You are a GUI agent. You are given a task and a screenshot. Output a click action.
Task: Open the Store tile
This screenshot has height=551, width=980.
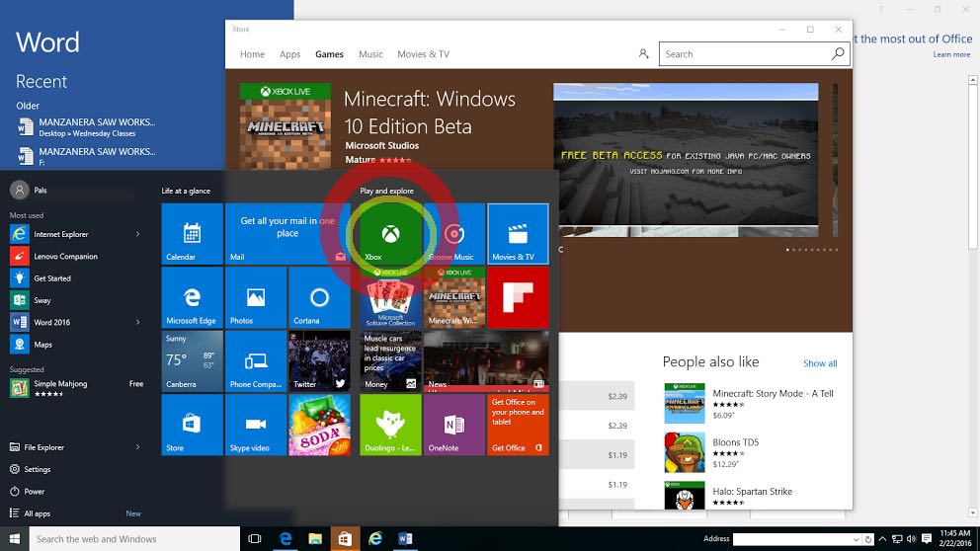(192, 425)
